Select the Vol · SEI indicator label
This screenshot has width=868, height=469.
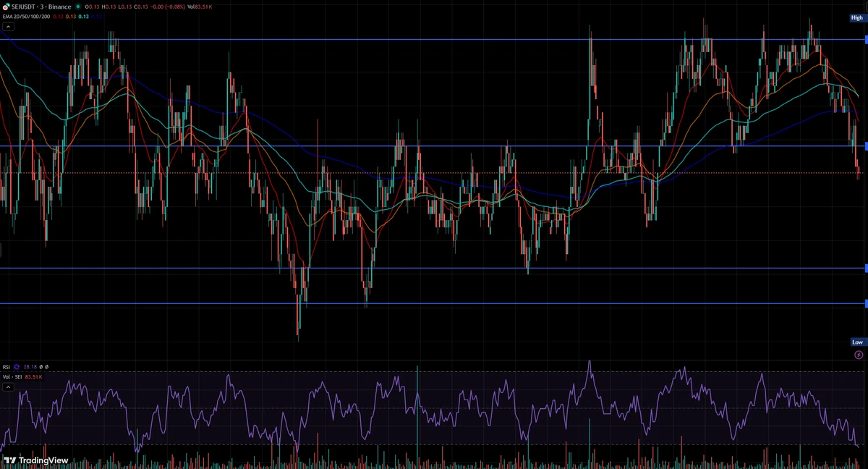click(x=12, y=377)
